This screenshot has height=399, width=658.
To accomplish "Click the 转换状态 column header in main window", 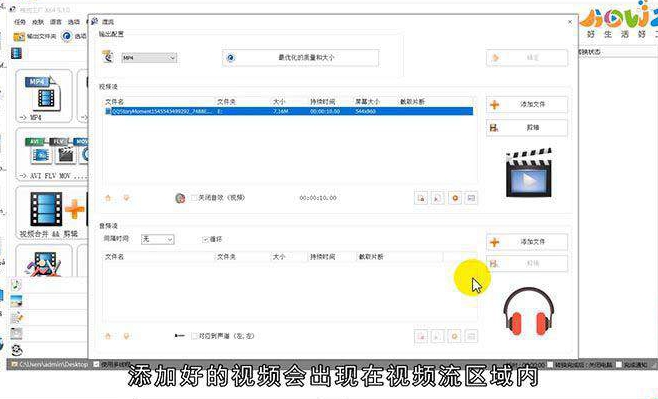I will coord(589,52).
